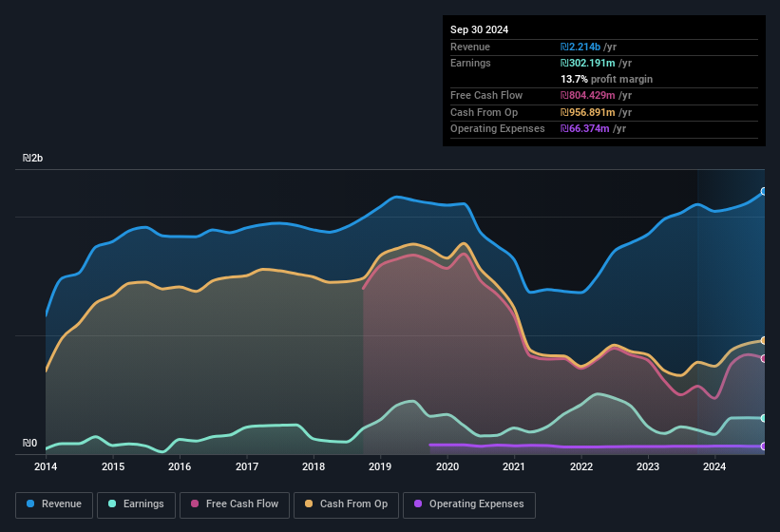
Task: Toggle the Revenue legend button
Action: (54, 505)
